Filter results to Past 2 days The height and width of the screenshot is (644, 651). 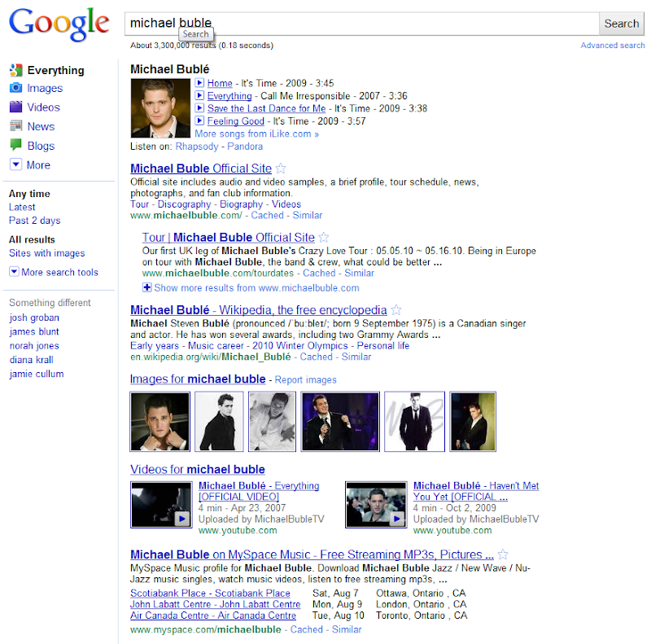(35, 221)
